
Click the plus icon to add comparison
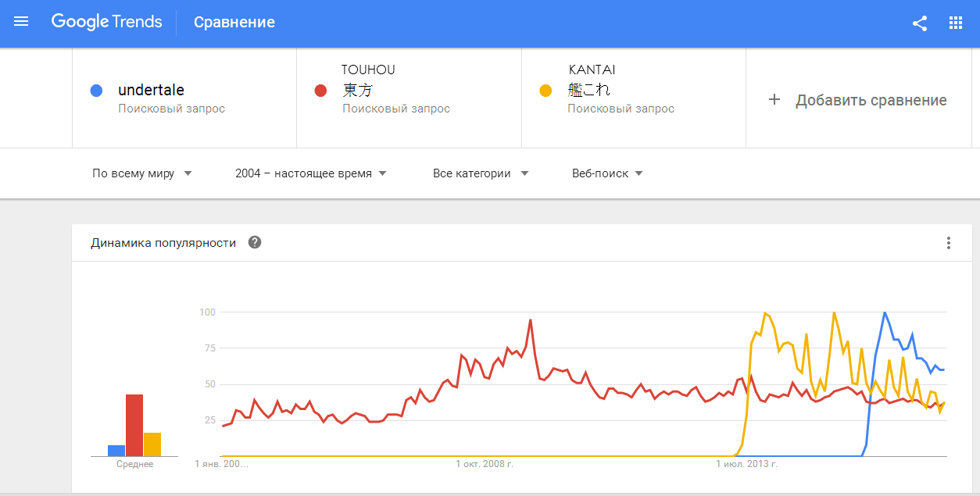tap(774, 100)
